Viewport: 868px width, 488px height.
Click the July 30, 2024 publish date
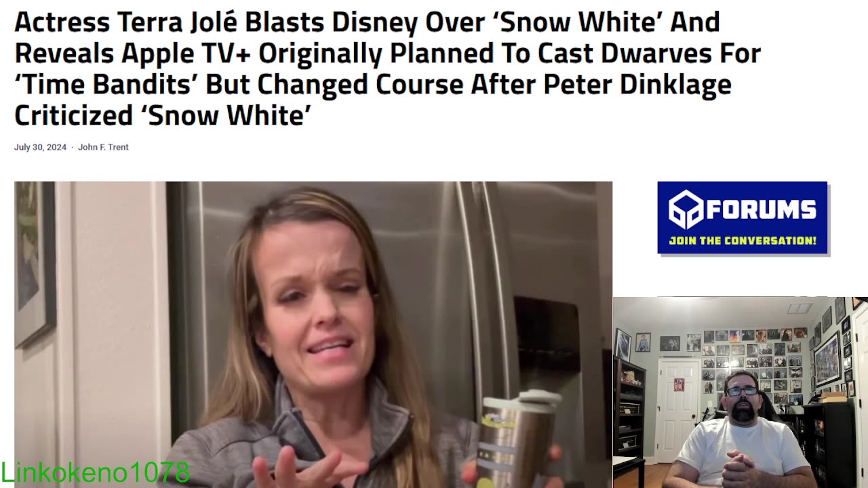point(41,147)
